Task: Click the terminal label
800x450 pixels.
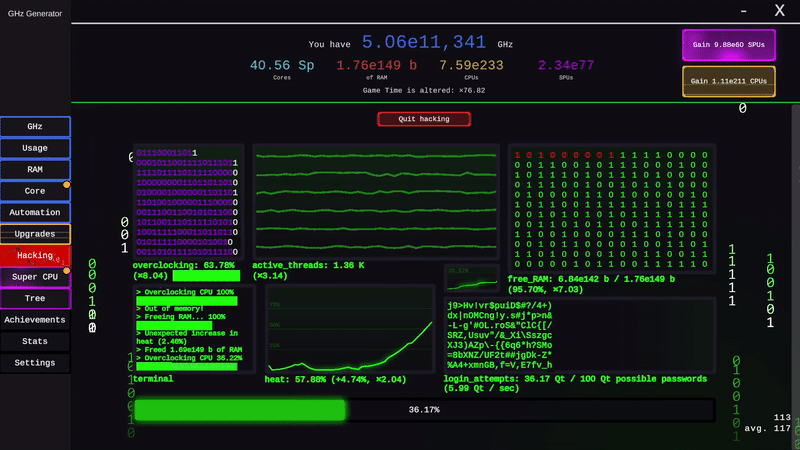Action: pos(153,379)
